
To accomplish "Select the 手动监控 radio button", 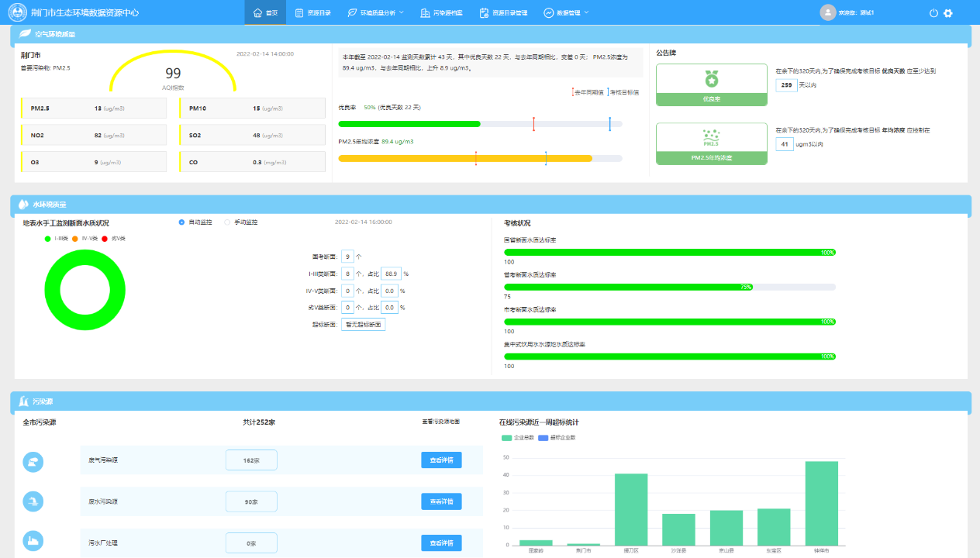I will click(227, 222).
